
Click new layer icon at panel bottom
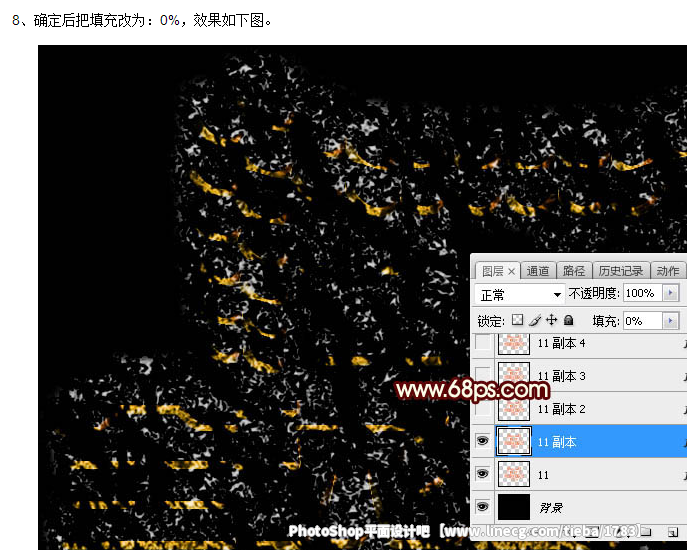tap(673, 532)
